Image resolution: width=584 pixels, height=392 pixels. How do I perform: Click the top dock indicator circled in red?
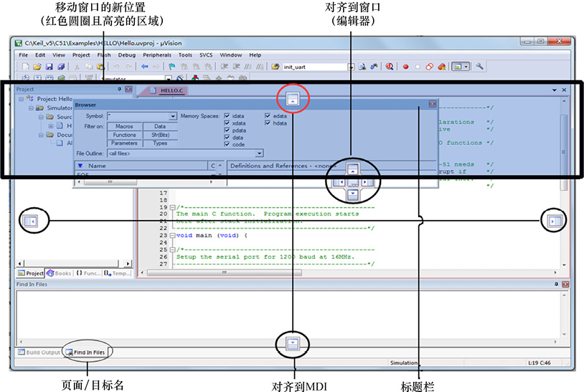coord(292,98)
